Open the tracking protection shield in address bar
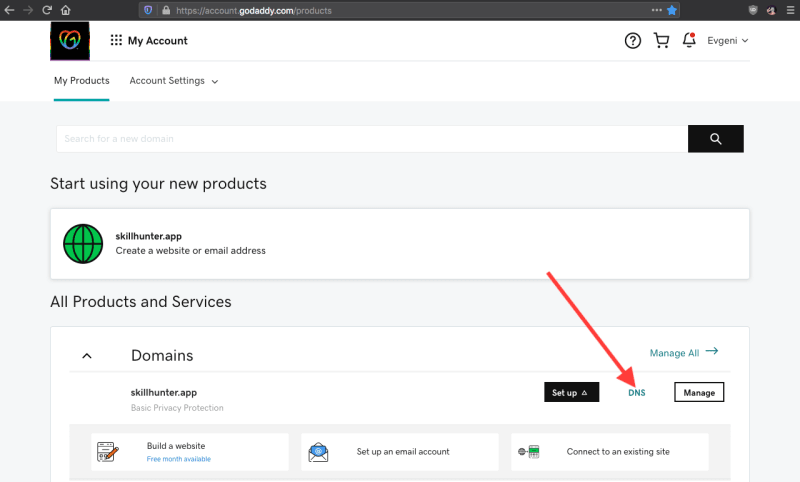The image size is (800, 482). [148, 10]
